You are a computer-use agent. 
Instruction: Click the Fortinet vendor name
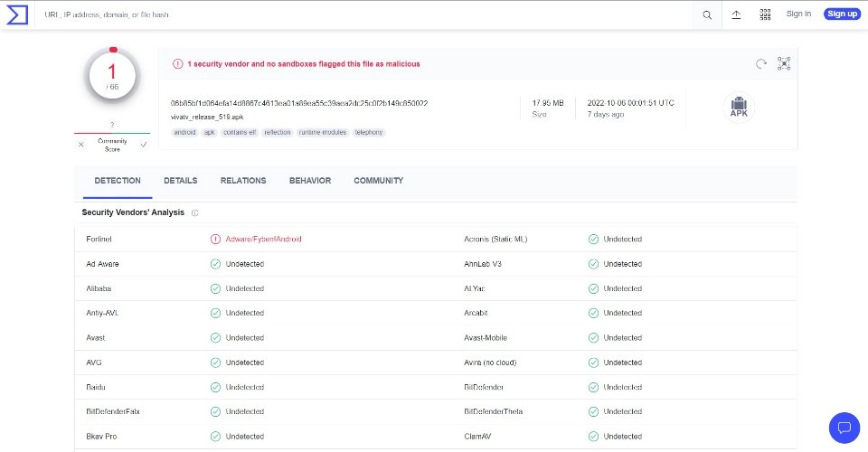99,239
